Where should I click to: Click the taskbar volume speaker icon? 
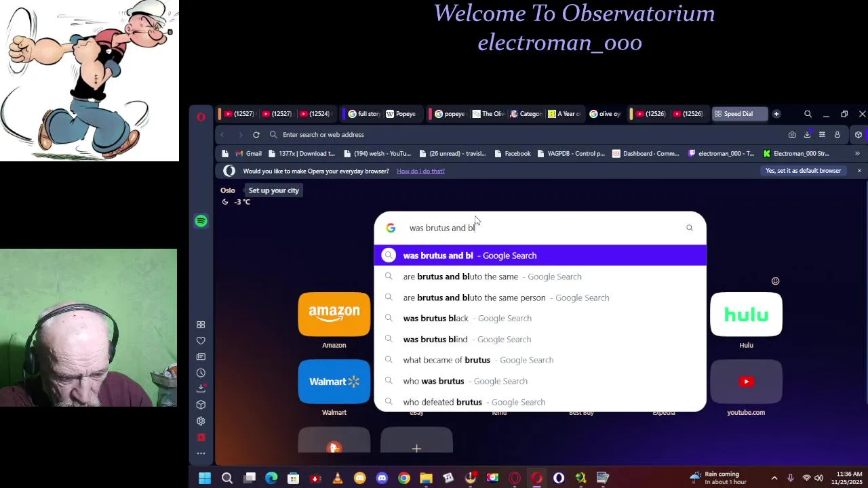click(x=818, y=479)
